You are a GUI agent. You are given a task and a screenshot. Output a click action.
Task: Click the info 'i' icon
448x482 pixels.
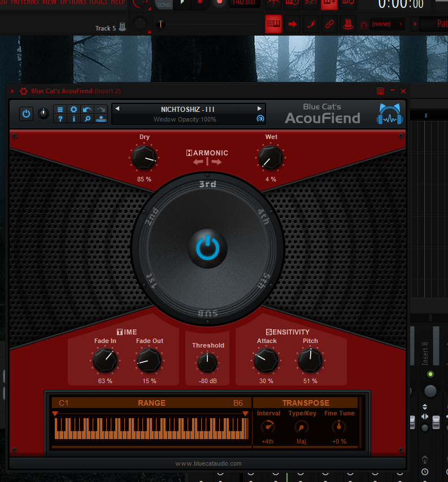point(74,119)
